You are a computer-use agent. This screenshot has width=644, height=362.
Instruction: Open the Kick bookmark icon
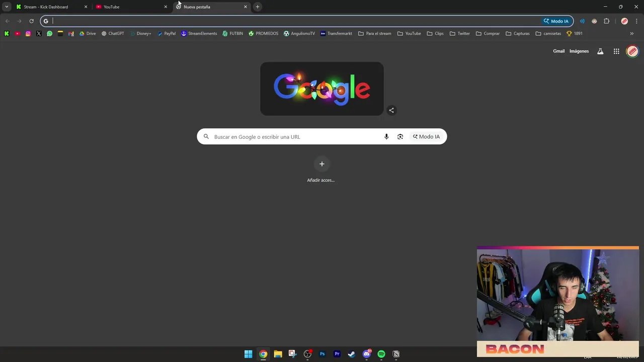7,34
